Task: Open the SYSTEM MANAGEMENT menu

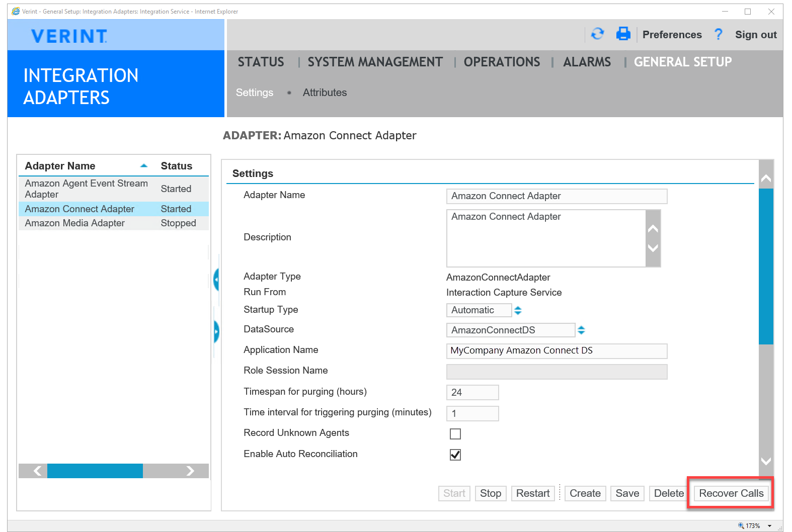Action: tap(375, 62)
